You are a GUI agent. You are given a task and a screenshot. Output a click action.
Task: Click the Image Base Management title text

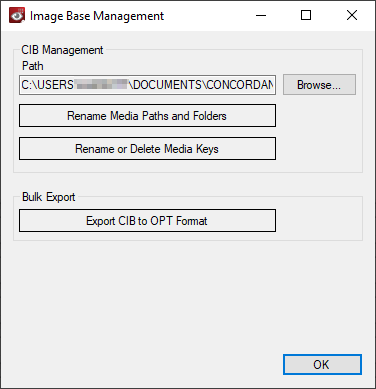tap(97, 16)
